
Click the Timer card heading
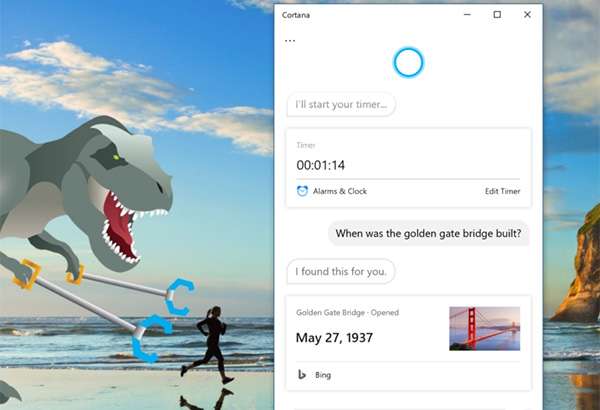306,145
